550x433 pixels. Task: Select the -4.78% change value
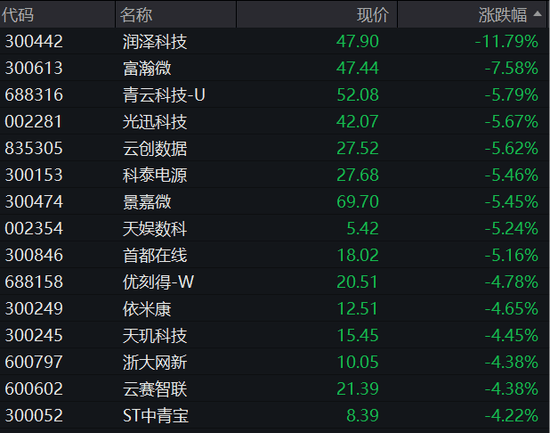click(511, 282)
